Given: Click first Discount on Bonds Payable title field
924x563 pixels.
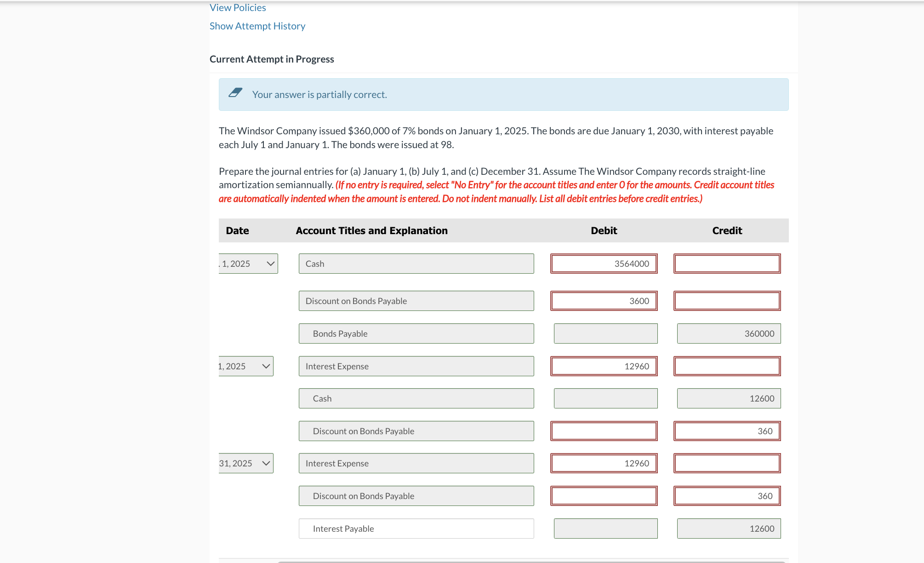Looking at the screenshot, I should click(416, 301).
